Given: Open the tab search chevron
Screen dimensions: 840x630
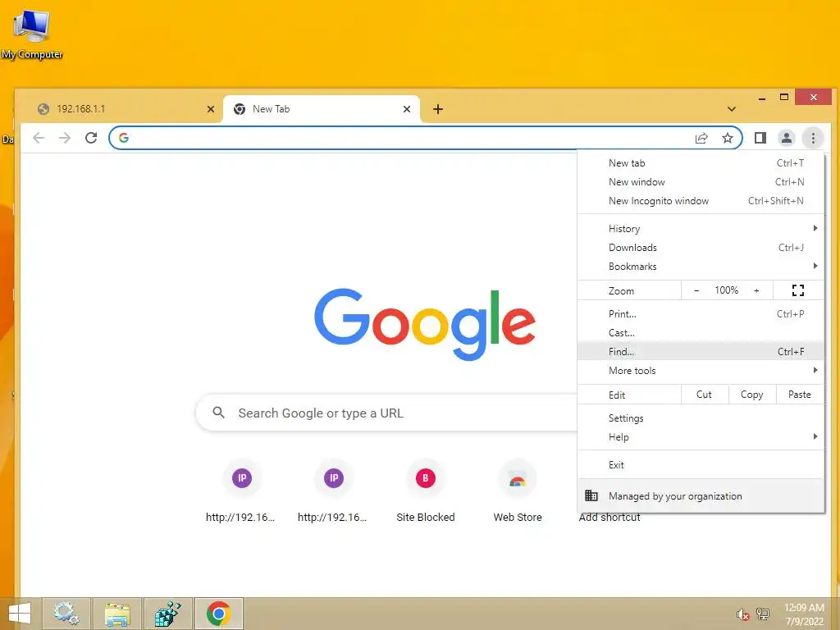Looking at the screenshot, I should (731, 109).
